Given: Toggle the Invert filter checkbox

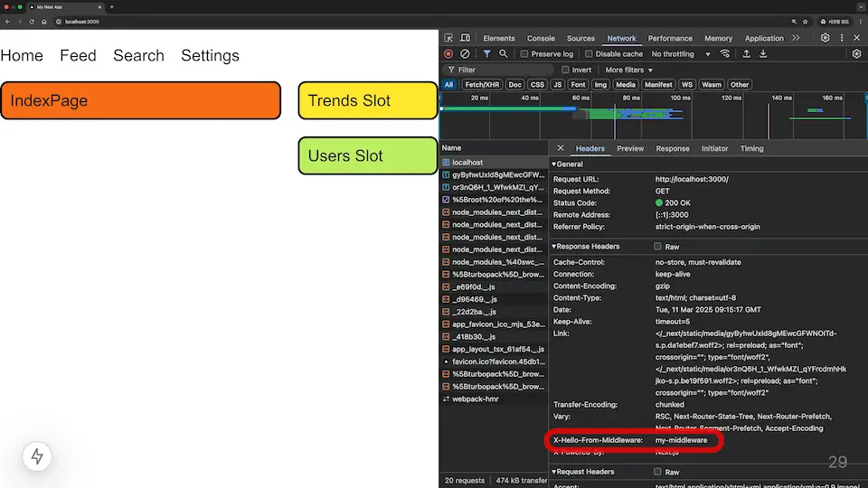Looking at the screenshot, I should [565, 70].
